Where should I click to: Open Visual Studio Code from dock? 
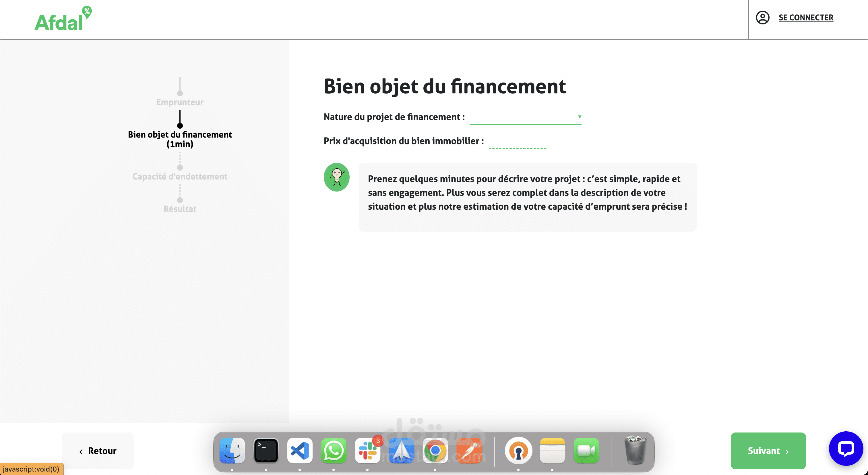click(x=300, y=451)
